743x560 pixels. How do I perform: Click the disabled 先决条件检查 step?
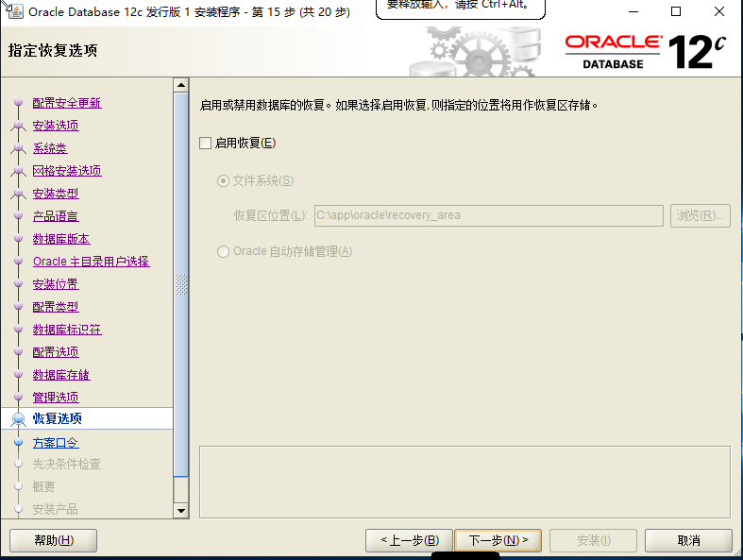[66, 465]
